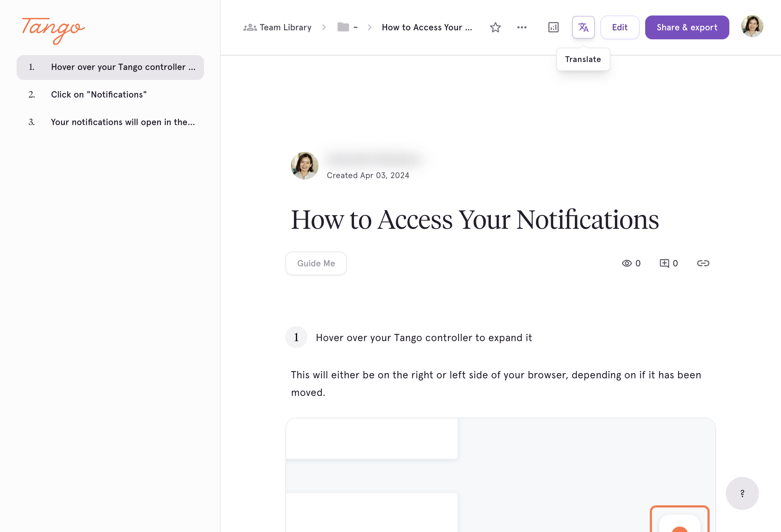Screen dimensions: 781x532
Task: Start the Guide Me walkthrough
Action: pyautogui.click(x=316, y=263)
